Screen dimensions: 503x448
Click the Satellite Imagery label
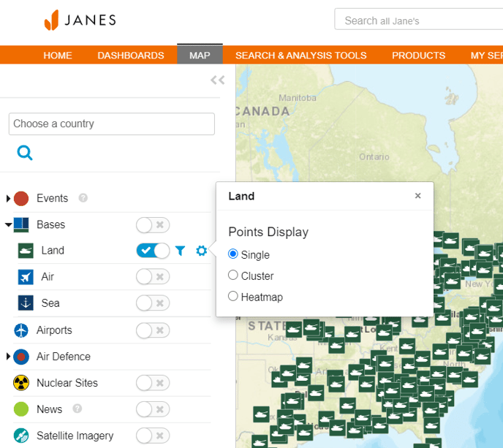[x=75, y=436]
